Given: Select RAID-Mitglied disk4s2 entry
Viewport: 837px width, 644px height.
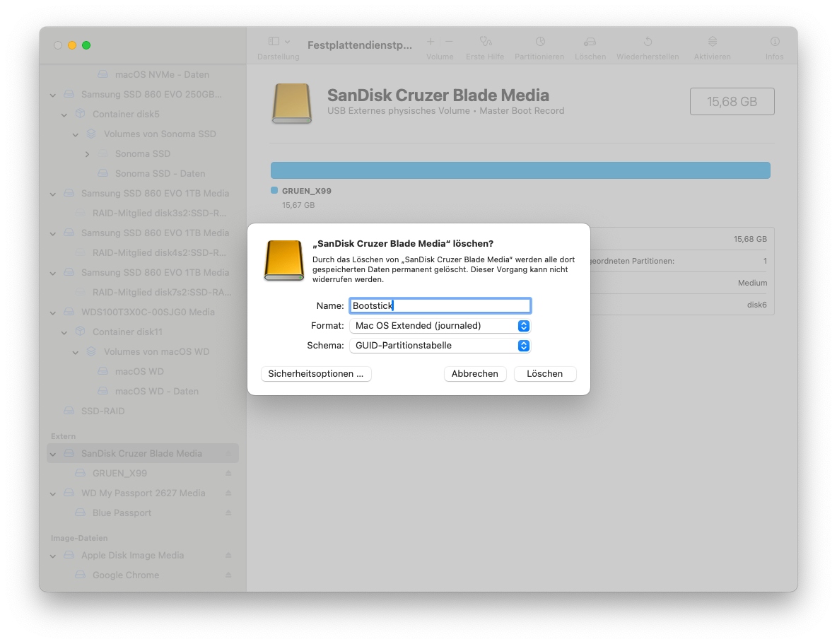Looking at the screenshot, I should pos(159,252).
